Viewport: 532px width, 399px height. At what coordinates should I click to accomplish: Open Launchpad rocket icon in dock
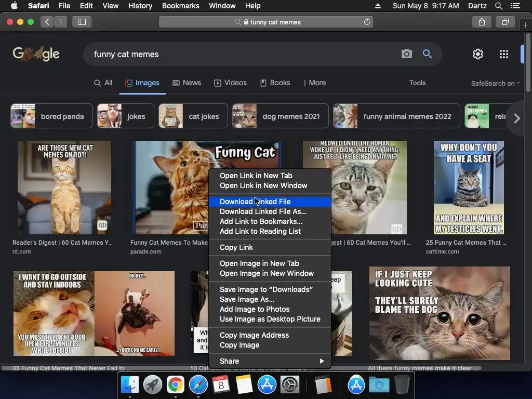(153, 385)
